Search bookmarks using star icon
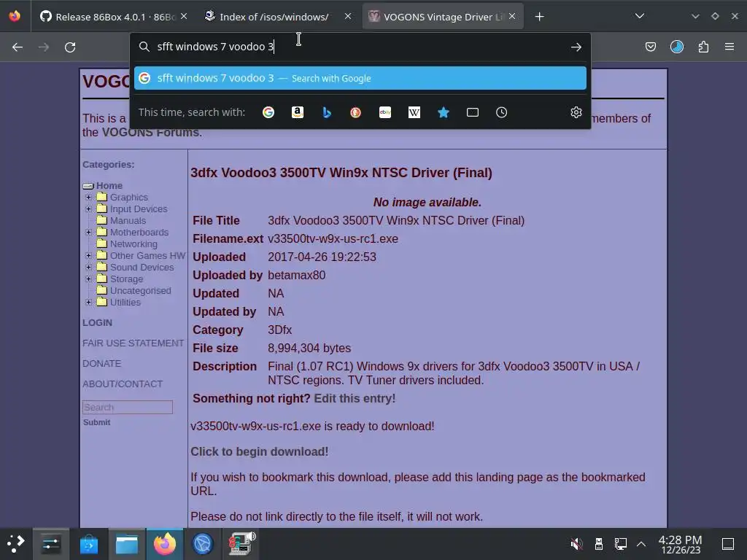This screenshot has height=560, width=747. click(444, 112)
